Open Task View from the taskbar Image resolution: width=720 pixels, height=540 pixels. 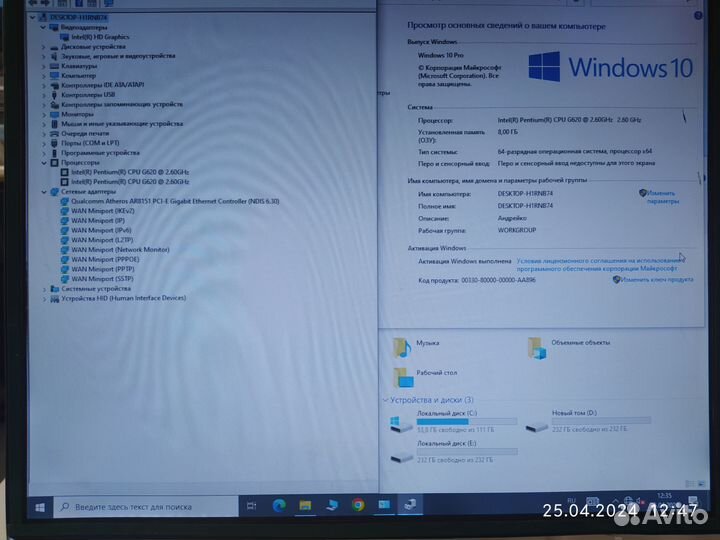coord(251,506)
